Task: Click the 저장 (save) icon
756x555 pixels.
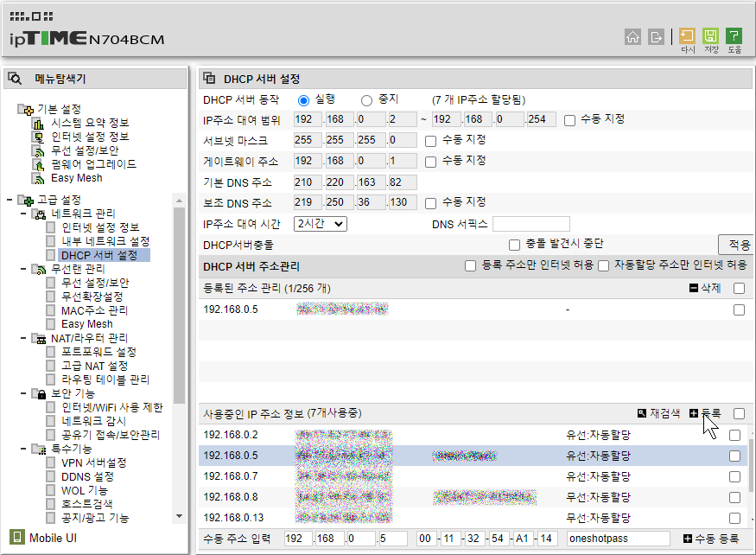Action: [x=711, y=36]
